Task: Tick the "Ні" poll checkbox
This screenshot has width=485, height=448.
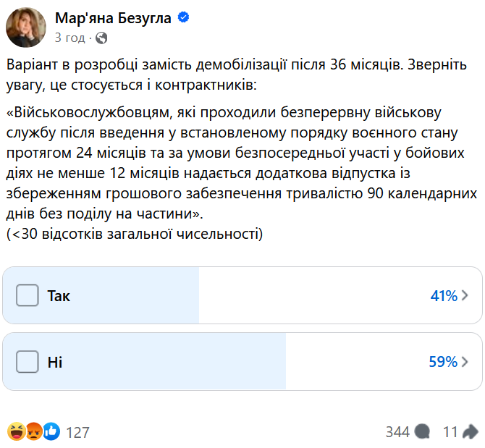Action: pyautogui.click(x=27, y=361)
